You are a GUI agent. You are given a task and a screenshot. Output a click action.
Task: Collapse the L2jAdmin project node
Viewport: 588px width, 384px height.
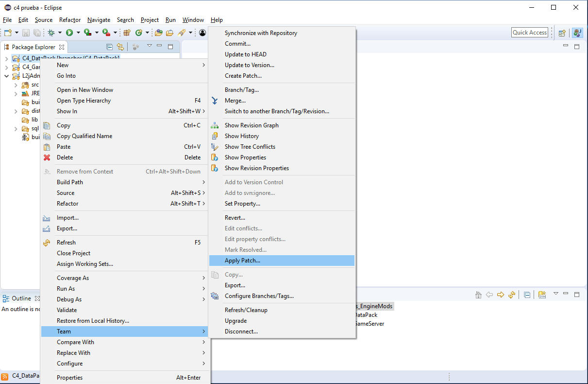tap(6, 76)
